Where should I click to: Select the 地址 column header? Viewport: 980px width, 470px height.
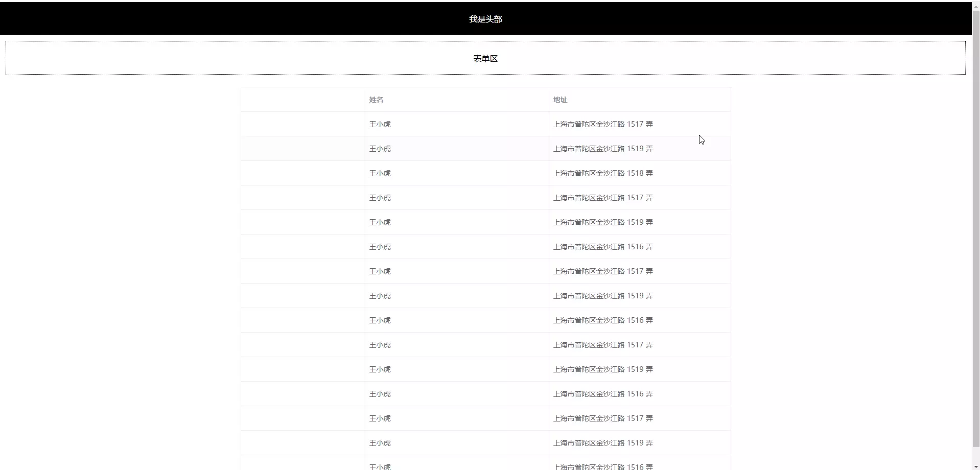tap(559, 99)
